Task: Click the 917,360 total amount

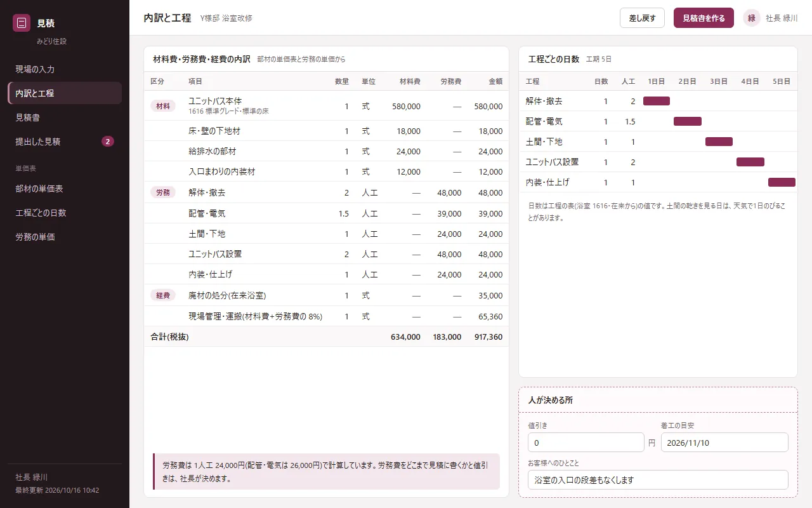Action: coord(488,337)
